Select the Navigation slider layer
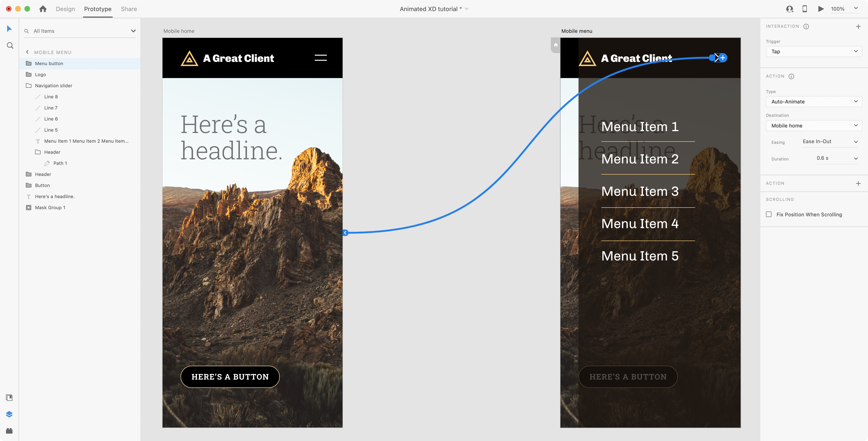 [x=54, y=86]
